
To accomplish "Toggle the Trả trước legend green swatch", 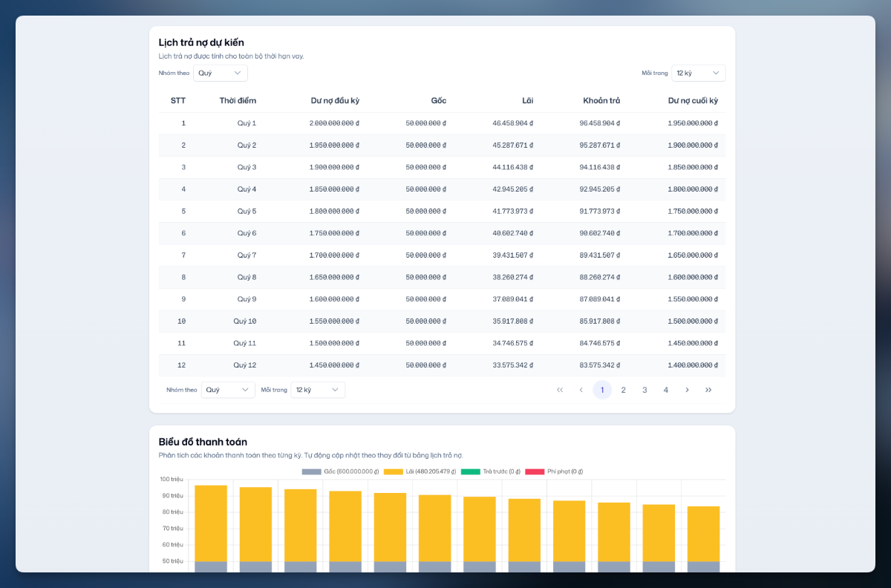I will pyautogui.click(x=471, y=471).
